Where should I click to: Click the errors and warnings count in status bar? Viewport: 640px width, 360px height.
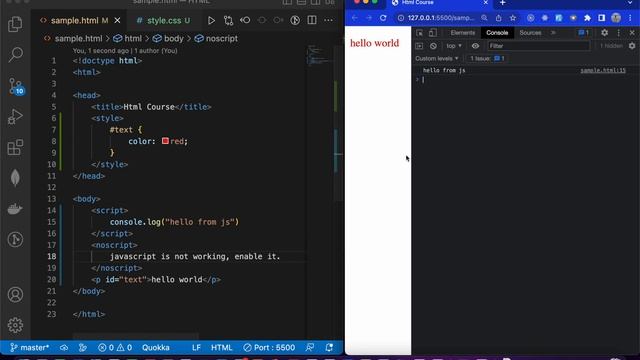point(115,347)
